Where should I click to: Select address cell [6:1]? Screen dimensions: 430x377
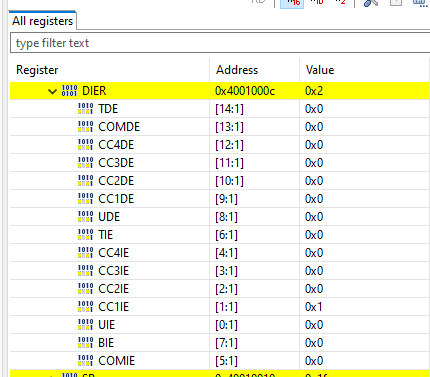pyautogui.click(x=226, y=235)
